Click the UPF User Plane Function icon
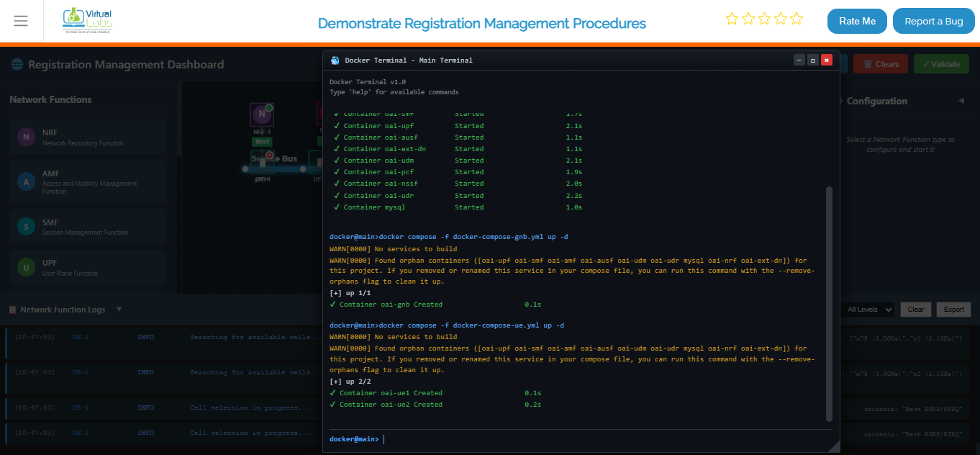This screenshot has height=455, width=980. click(26, 267)
